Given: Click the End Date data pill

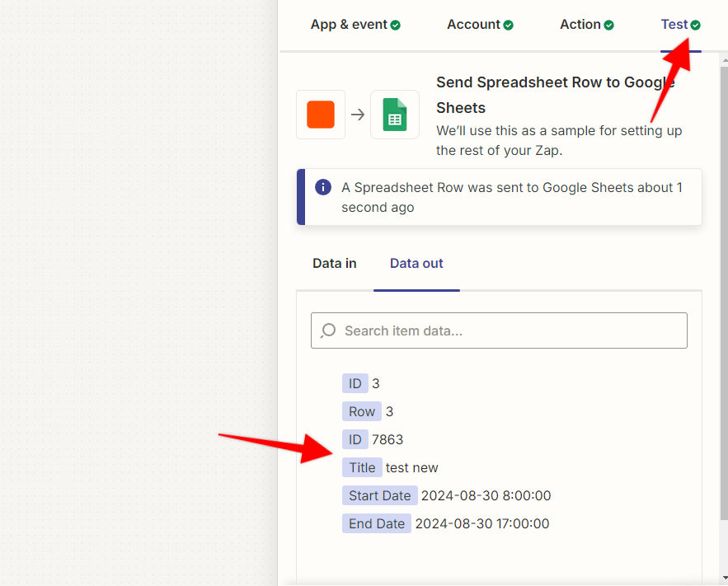Looking at the screenshot, I should pos(376,523).
